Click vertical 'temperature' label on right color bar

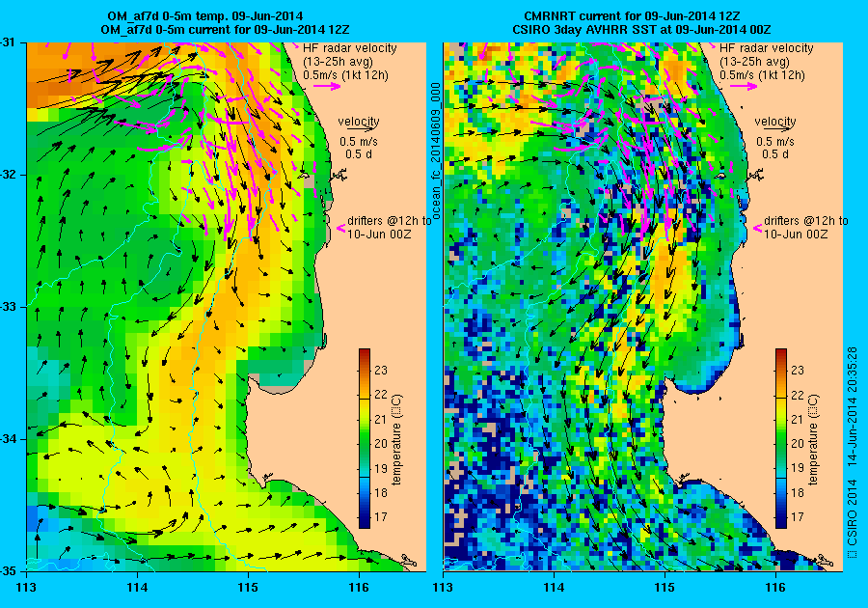(813, 440)
